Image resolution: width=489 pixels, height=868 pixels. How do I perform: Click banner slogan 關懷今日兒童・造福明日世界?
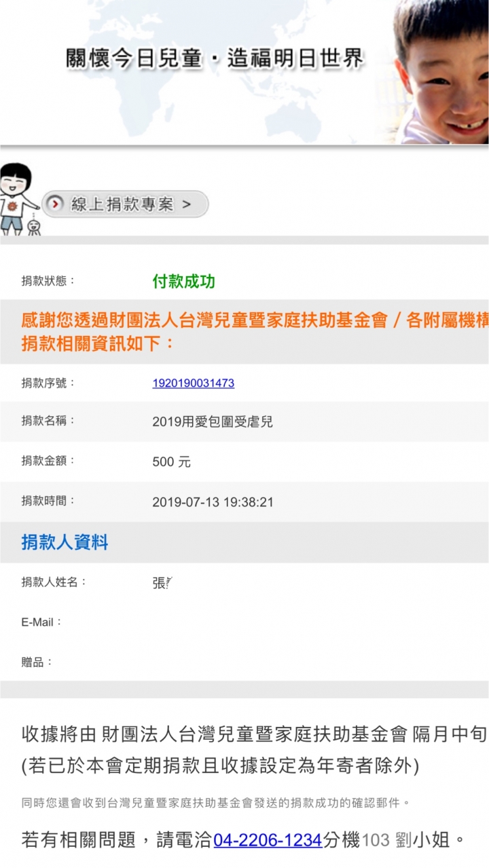tap(215, 58)
